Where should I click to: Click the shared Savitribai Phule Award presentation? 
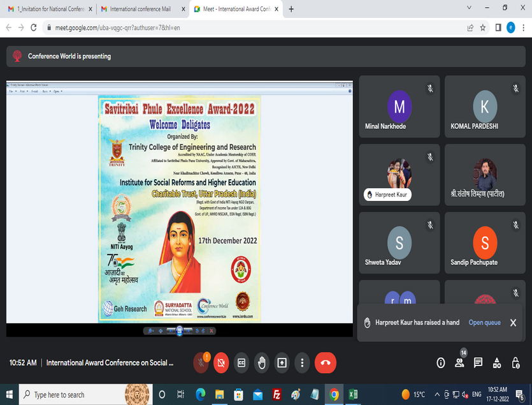(180, 209)
